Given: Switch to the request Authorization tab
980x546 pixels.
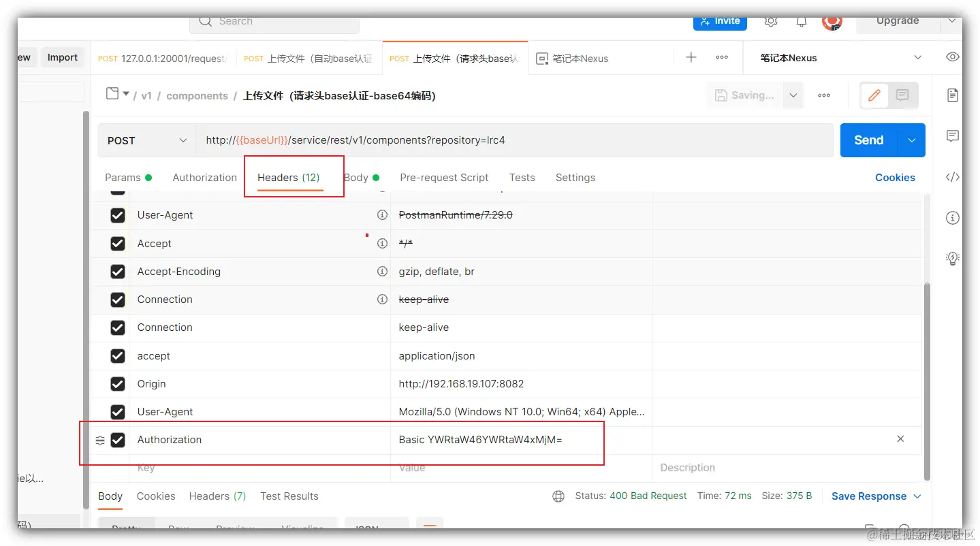Looking at the screenshot, I should click(205, 178).
